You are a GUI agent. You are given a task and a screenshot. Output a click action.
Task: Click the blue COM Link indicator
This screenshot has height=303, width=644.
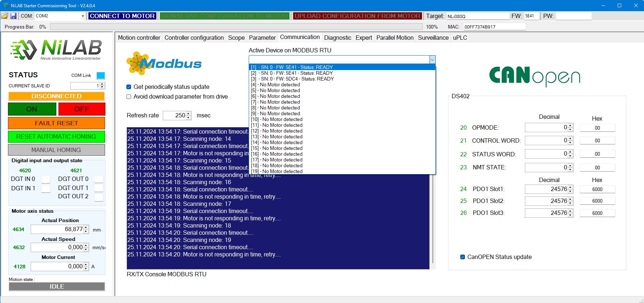[101, 75]
